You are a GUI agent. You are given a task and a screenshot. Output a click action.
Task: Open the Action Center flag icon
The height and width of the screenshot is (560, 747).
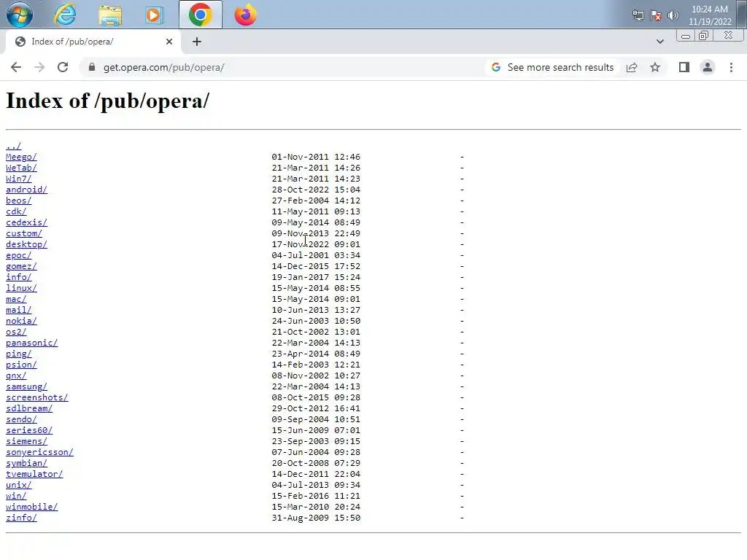pos(656,16)
